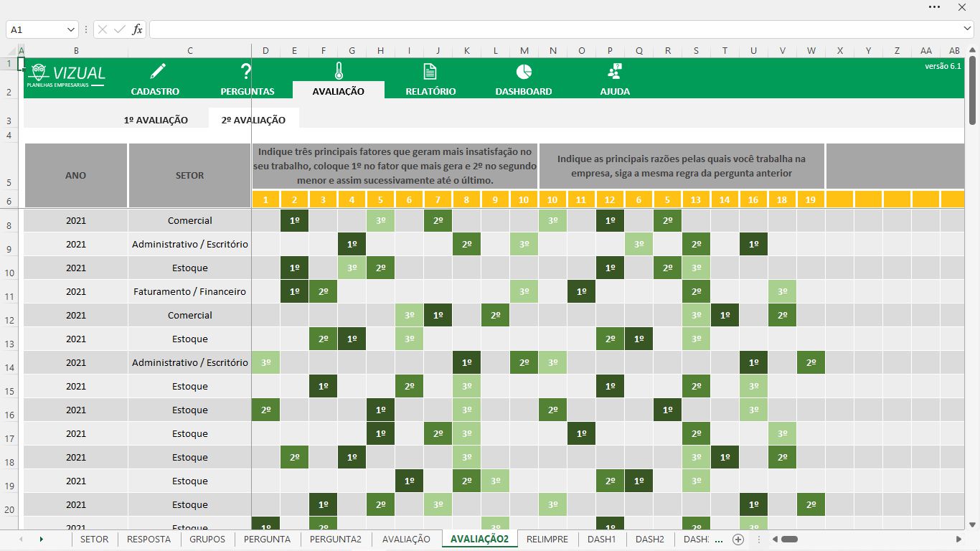Select the 2ª AVALIAÇÃO sub-tab
This screenshot has height=551, width=980.
point(253,120)
